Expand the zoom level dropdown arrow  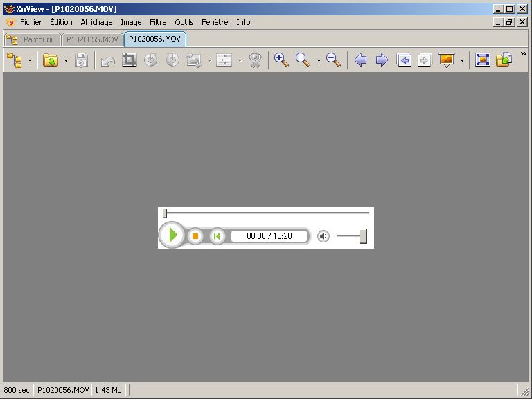(319, 61)
